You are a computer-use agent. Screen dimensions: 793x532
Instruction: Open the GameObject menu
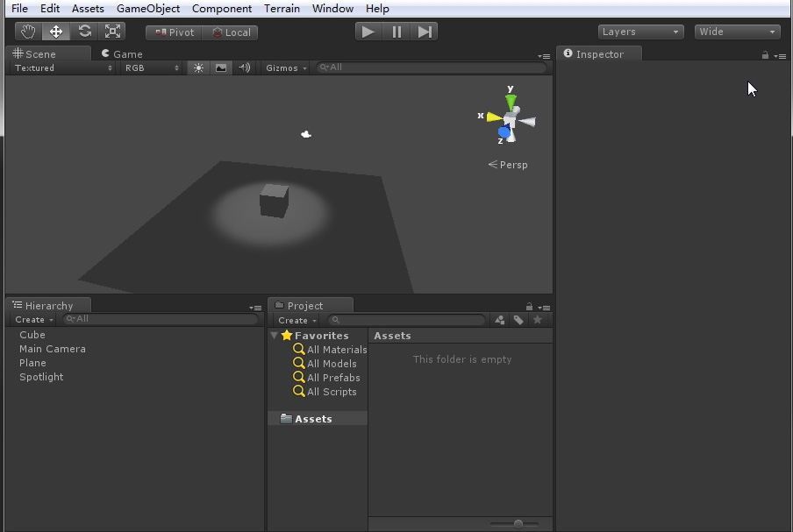pos(148,9)
